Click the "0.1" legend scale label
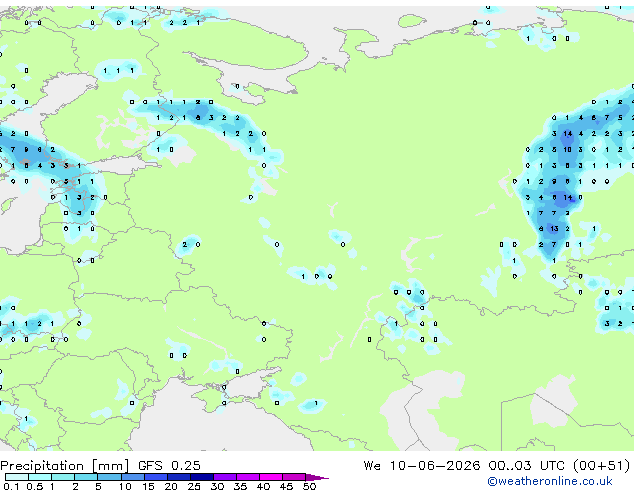634x490 pixels. pos(11,486)
